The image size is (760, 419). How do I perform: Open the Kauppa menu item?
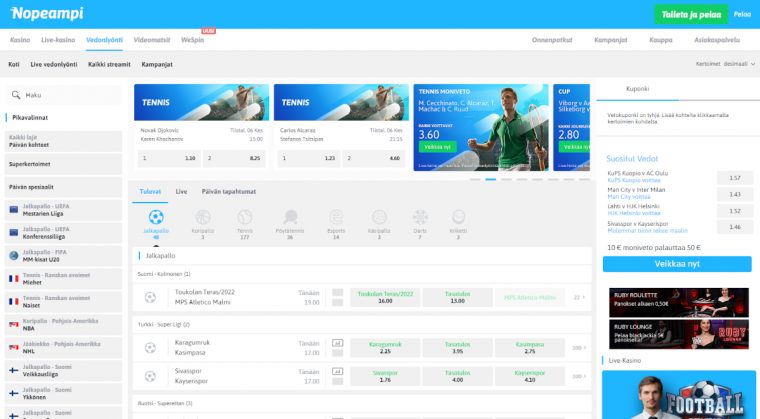coord(661,40)
